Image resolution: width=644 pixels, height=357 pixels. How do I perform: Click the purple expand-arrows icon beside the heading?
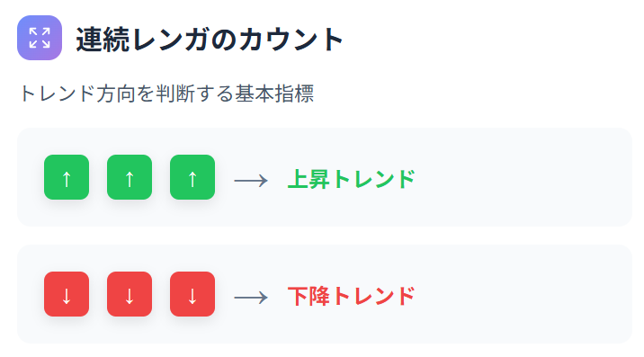(x=40, y=38)
